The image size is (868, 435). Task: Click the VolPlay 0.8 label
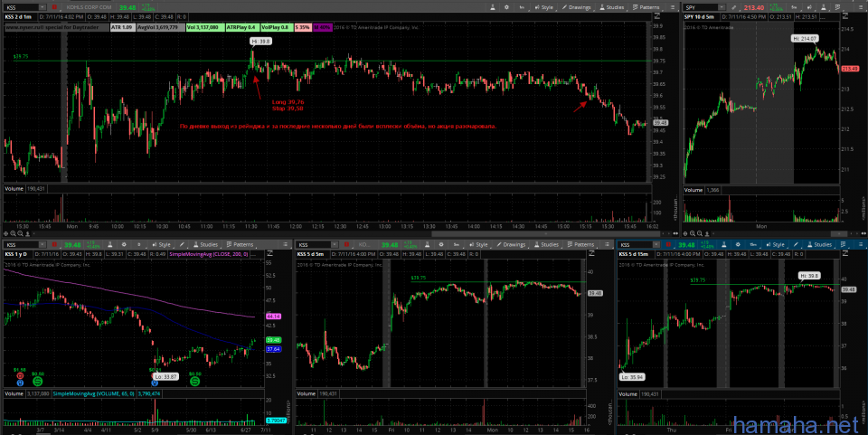coord(276,27)
